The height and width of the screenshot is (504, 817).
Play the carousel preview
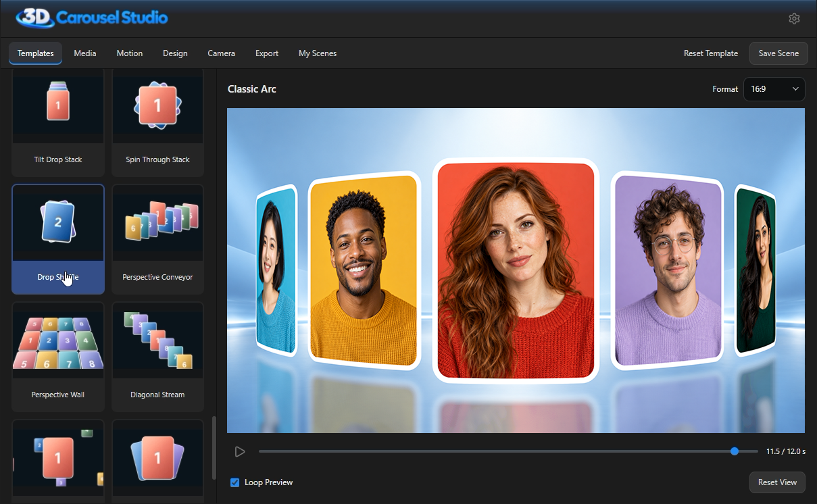239,451
